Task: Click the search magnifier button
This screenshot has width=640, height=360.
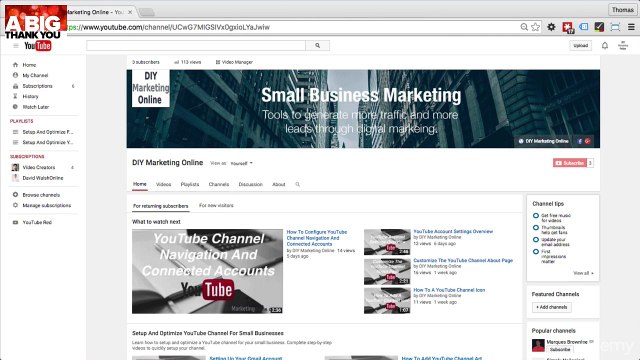Action: coord(318,46)
